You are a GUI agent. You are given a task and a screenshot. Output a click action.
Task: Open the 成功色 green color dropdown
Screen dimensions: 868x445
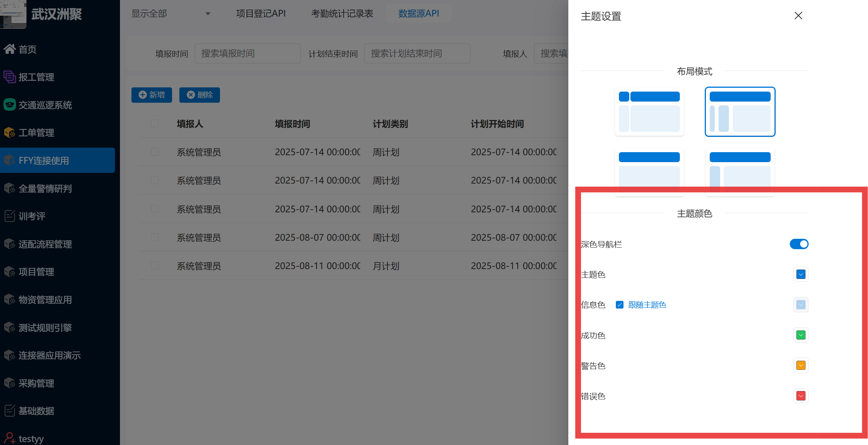(x=801, y=335)
